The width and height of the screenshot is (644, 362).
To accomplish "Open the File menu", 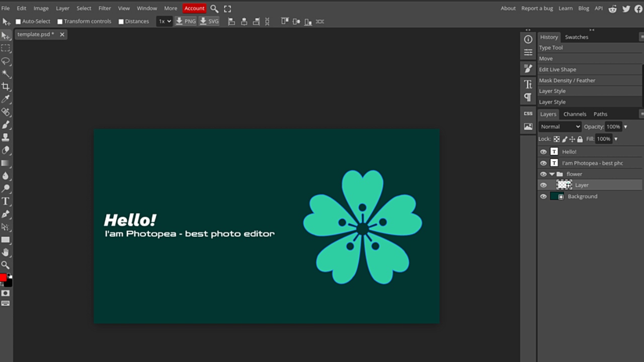I will (6, 8).
